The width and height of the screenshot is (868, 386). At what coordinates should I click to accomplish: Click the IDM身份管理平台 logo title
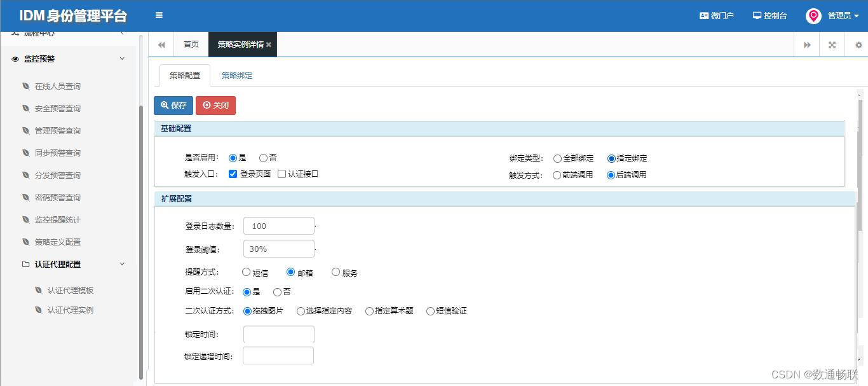[x=73, y=16]
